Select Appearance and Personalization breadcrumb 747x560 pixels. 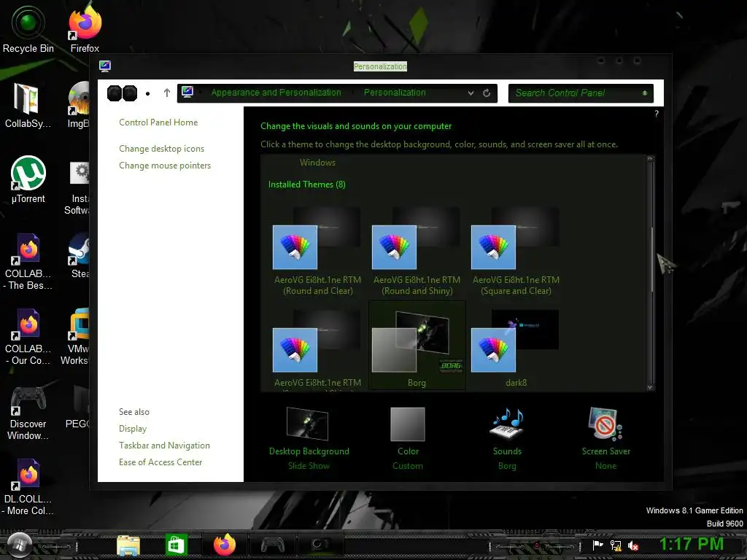point(276,93)
